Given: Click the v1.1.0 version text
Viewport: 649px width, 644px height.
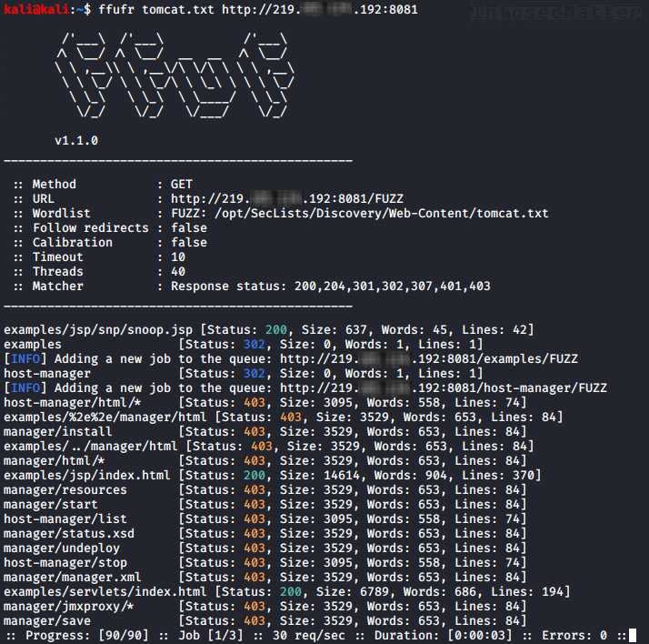Looking at the screenshot, I should (x=76, y=141).
